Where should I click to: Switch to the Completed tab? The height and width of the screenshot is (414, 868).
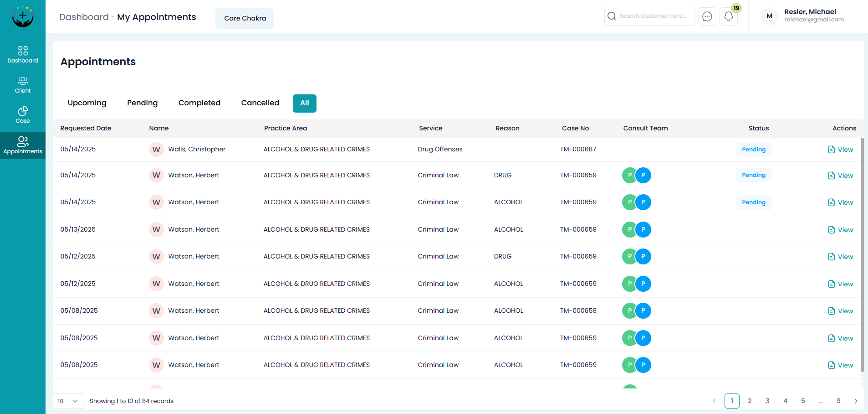pos(199,103)
